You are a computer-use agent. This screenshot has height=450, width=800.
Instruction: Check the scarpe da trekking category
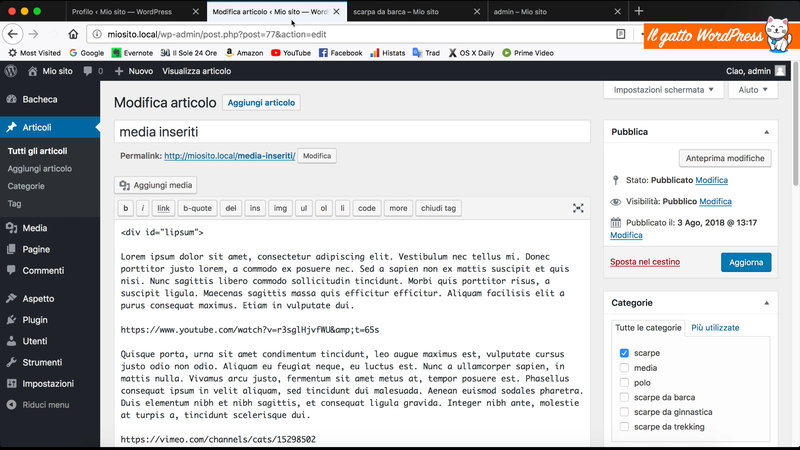(x=624, y=427)
